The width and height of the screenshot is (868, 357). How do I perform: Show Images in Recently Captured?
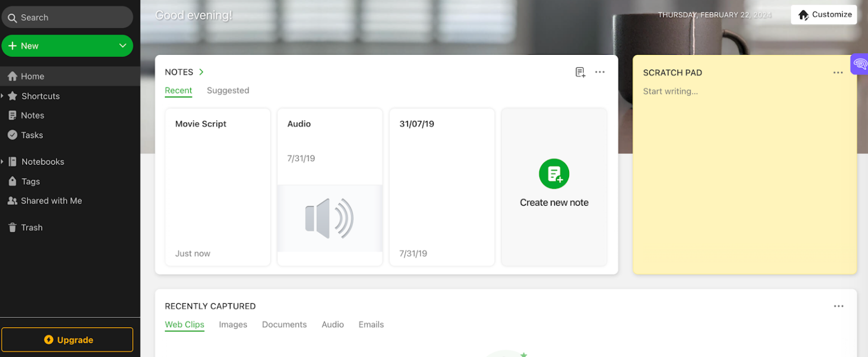[x=232, y=324]
